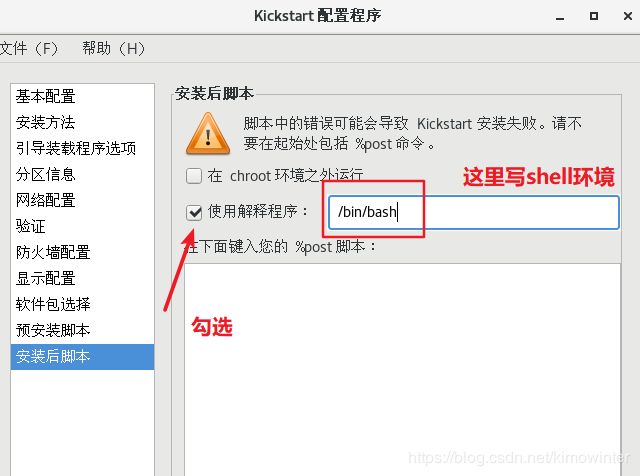
Task: Click the highlighted 安装后脚本 item
Action: pos(82,356)
